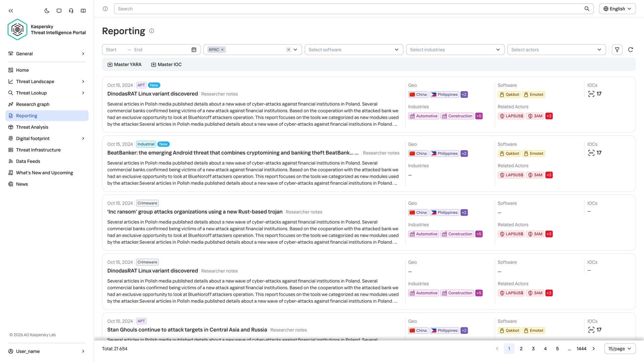Click China geo tag on BeatBanker report

418,154
